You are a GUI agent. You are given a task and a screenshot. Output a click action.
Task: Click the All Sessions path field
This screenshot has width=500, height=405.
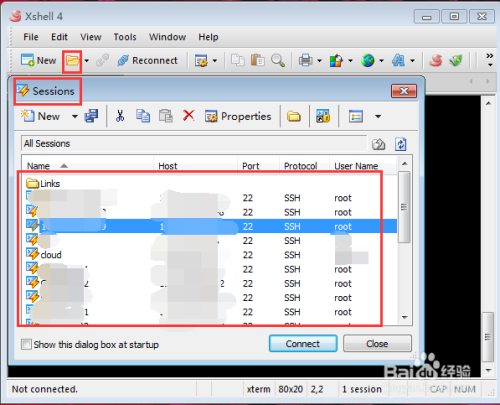[x=194, y=144]
